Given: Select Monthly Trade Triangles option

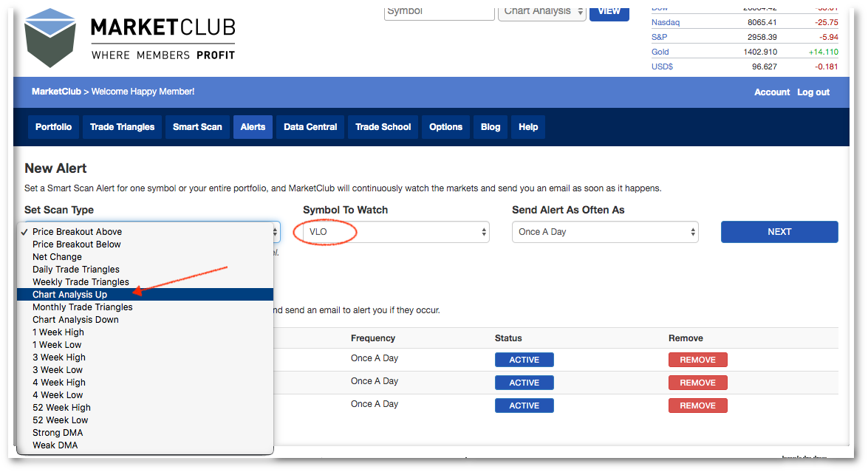Looking at the screenshot, I should coord(145,307).
